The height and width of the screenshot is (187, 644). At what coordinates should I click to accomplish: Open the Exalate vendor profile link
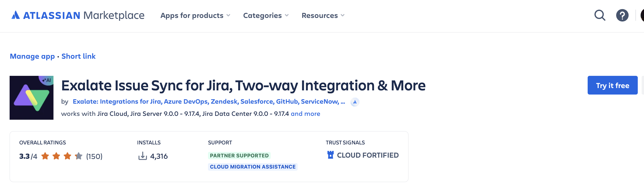[209, 102]
